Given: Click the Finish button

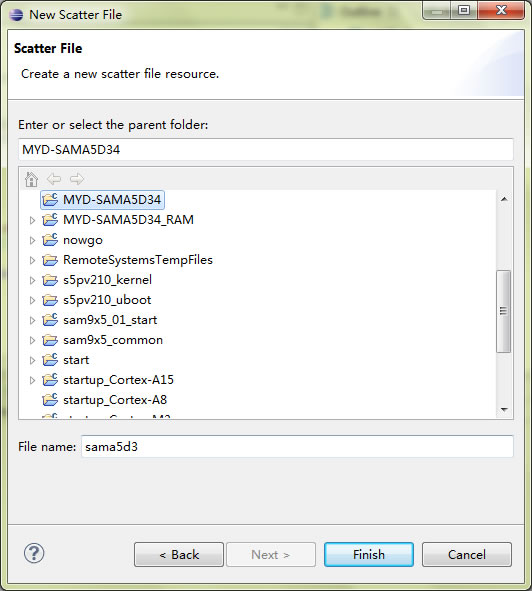Looking at the screenshot, I should point(369,554).
